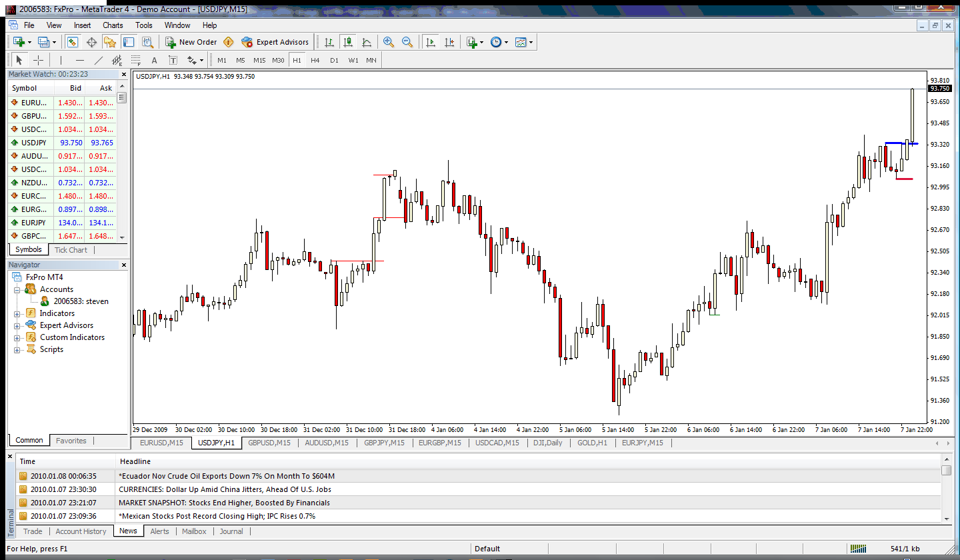Open the Periodicity clock icon
This screenshot has width=960, height=560.
[x=496, y=42]
